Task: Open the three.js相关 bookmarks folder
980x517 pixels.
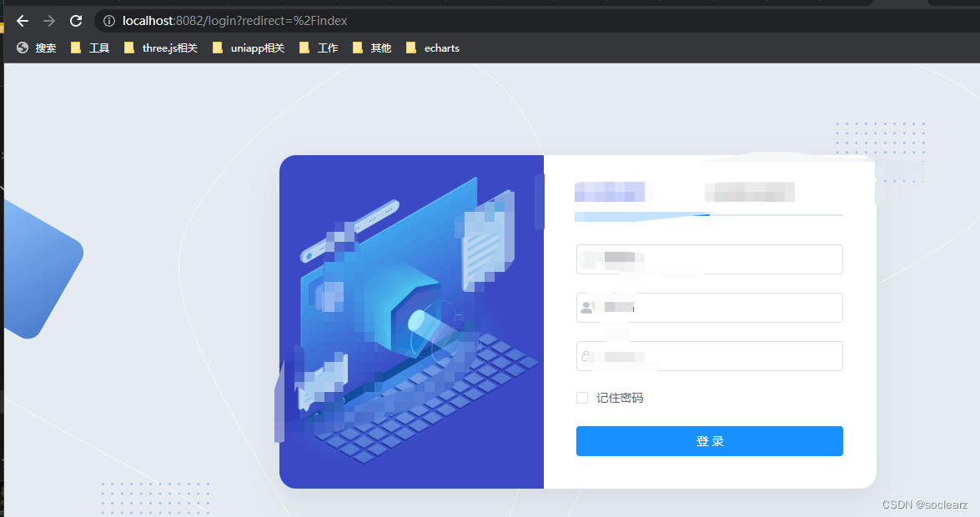Action: click(161, 48)
